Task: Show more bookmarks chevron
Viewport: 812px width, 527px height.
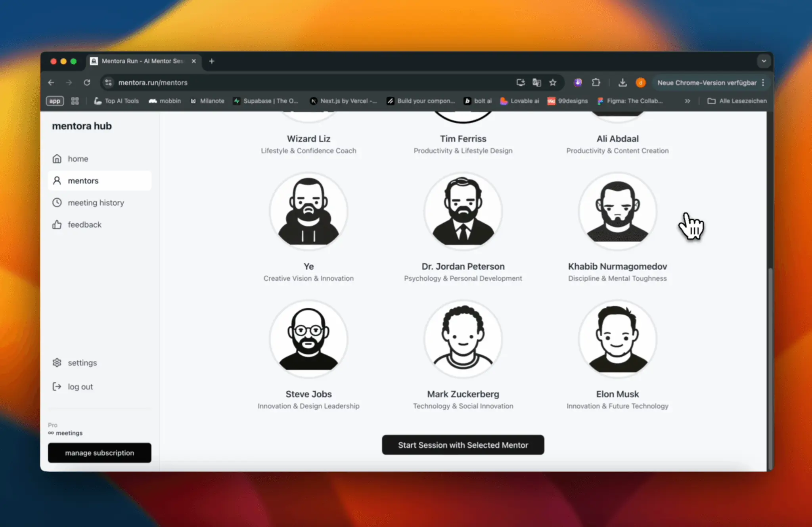Action: 688,101
